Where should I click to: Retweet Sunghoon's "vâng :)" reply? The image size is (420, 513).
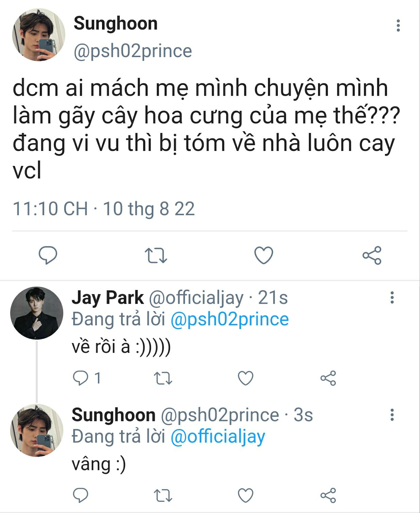click(x=163, y=496)
